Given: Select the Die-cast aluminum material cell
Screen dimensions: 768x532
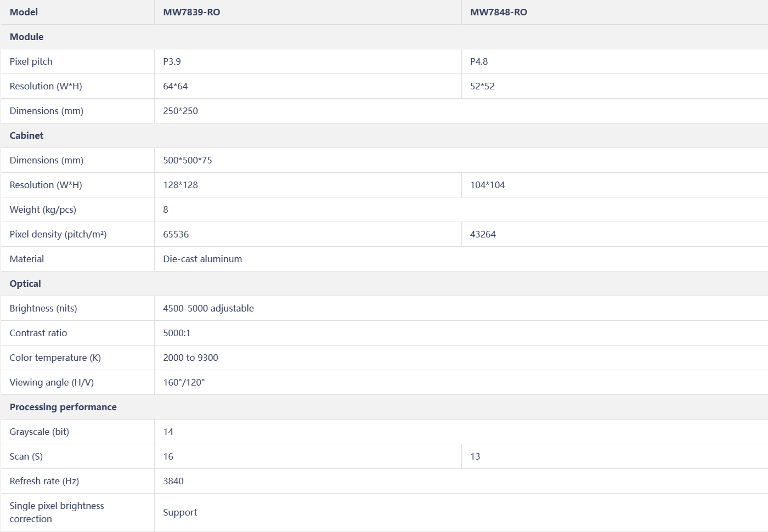Looking at the screenshot, I should 202,259.
